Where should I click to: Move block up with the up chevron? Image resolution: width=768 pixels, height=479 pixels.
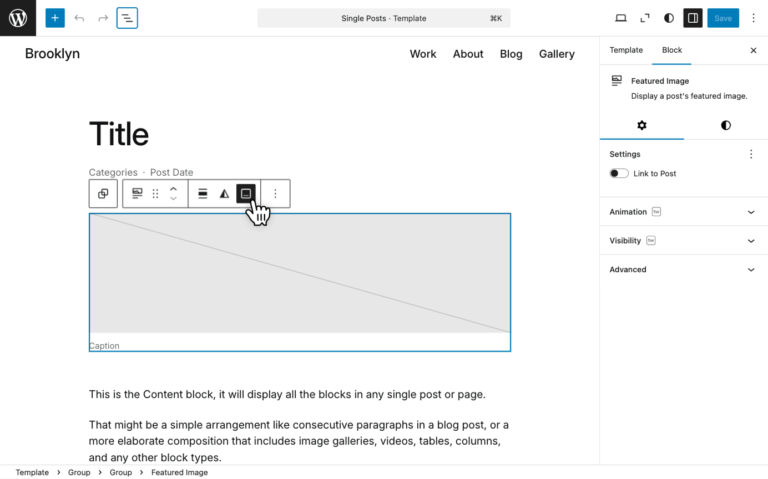point(173,189)
